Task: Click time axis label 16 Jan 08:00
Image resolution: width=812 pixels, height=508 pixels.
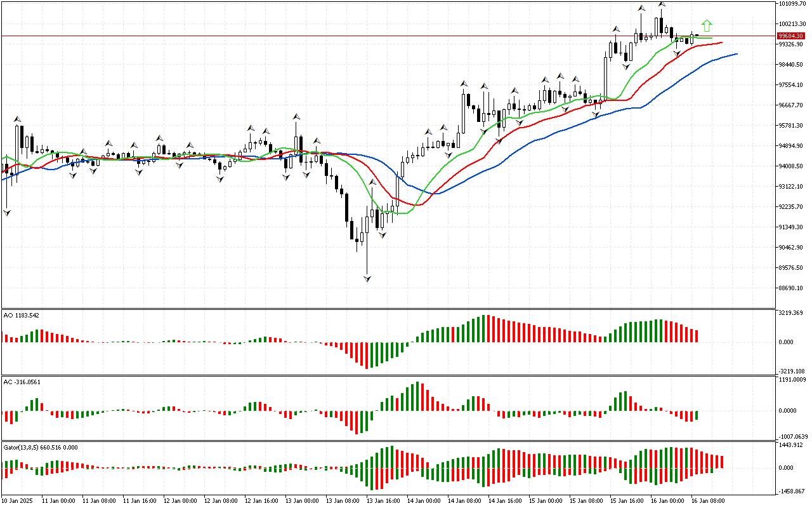Action: pos(708,501)
